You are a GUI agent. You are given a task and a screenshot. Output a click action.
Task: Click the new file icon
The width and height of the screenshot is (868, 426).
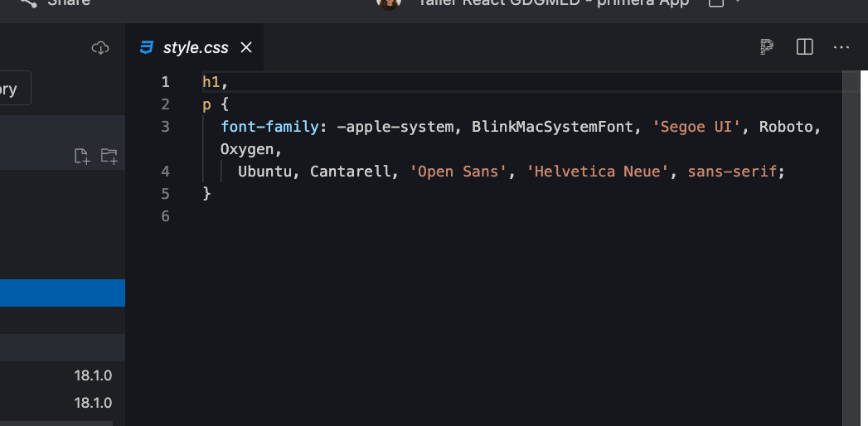click(82, 156)
